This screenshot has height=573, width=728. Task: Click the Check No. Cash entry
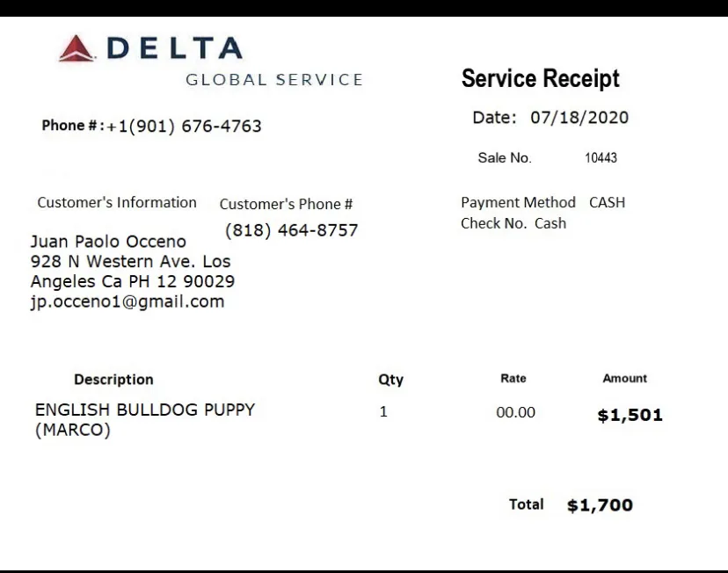pyautogui.click(x=513, y=223)
